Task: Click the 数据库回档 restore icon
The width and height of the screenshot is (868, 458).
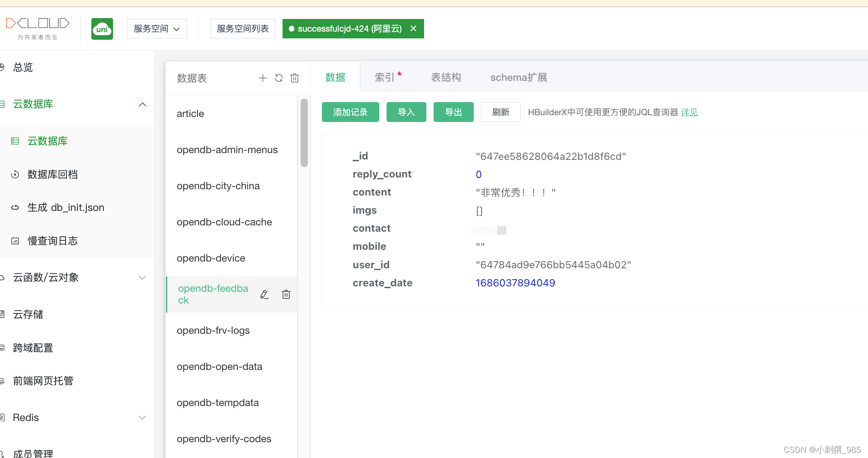Action: 15,174
